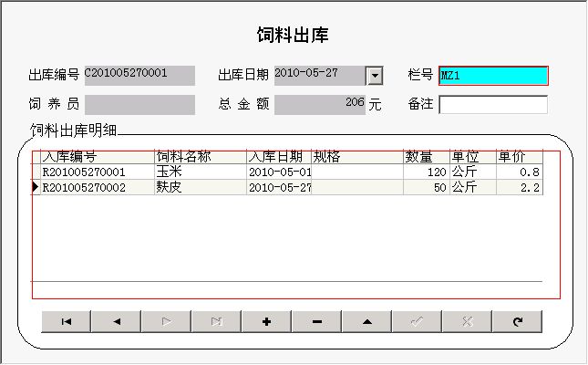
Task: Refresh data with the circular arrow button
Action: pyautogui.click(x=517, y=321)
